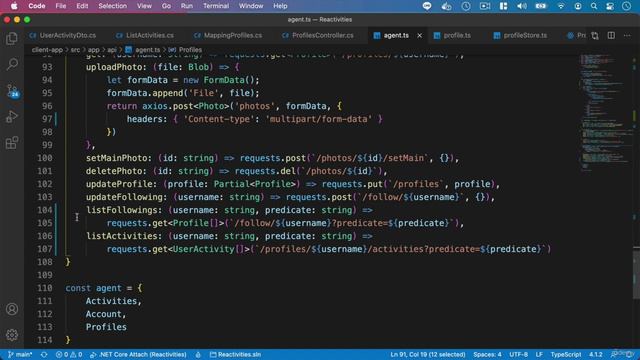
Task: Open macOS Spotlight search icon
Action: [594, 6]
